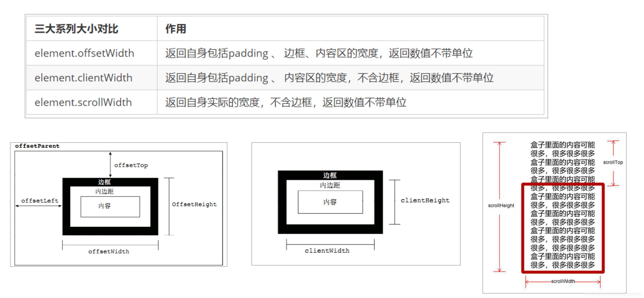Click the 'scrollWidth' label below the red box

(563, 281)
